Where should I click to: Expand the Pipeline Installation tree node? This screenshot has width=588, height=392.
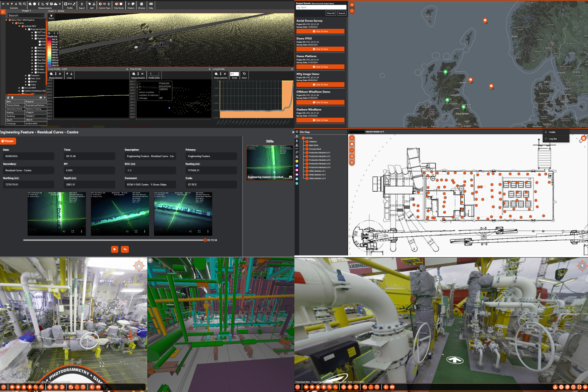19,91
